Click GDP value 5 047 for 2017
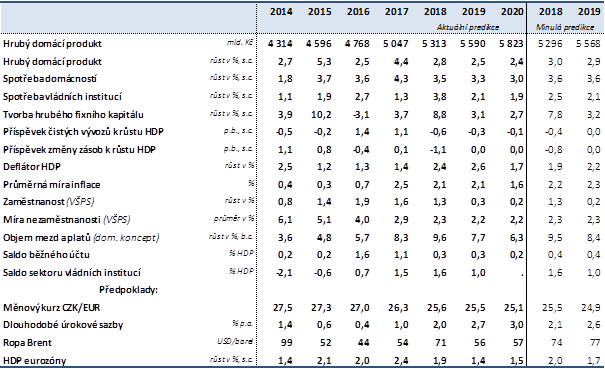Image resolution: width=605 pixels, height=369 pixels. (x=395, y=44)
